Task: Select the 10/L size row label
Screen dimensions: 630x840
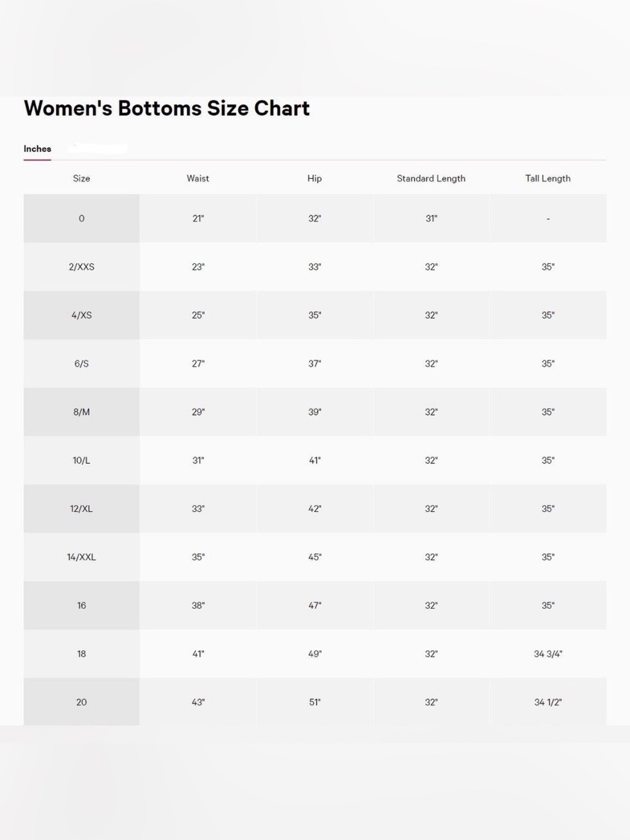Action: click(x=81, y=461)
